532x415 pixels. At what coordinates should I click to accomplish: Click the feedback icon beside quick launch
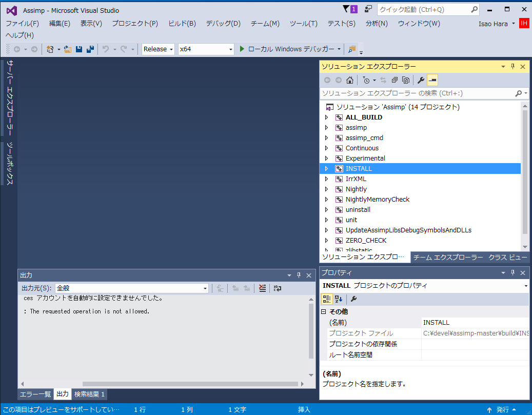(x=368, y=9)
